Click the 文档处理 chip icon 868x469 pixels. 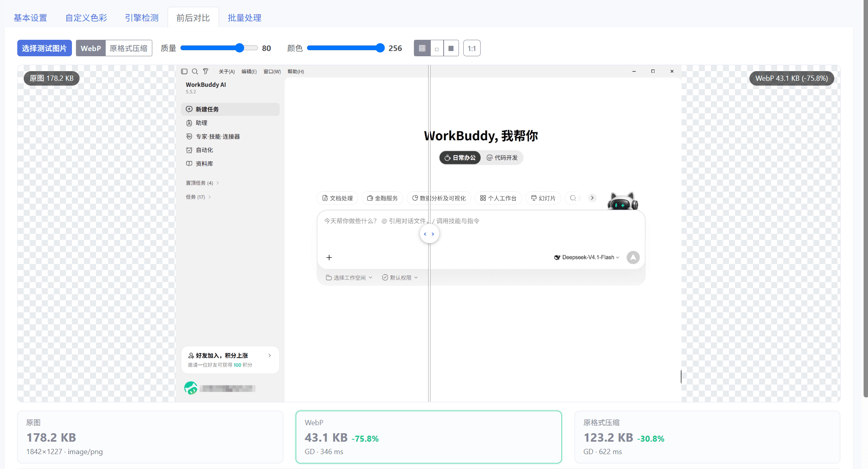(x=325, y=198)
